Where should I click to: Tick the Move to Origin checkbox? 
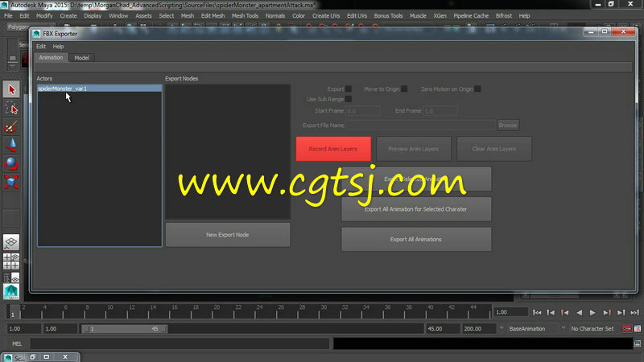tap(404, 89)
